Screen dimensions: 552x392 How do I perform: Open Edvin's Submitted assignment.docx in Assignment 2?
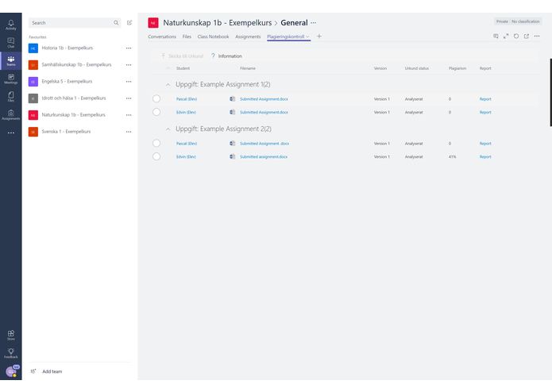(264, 157)
